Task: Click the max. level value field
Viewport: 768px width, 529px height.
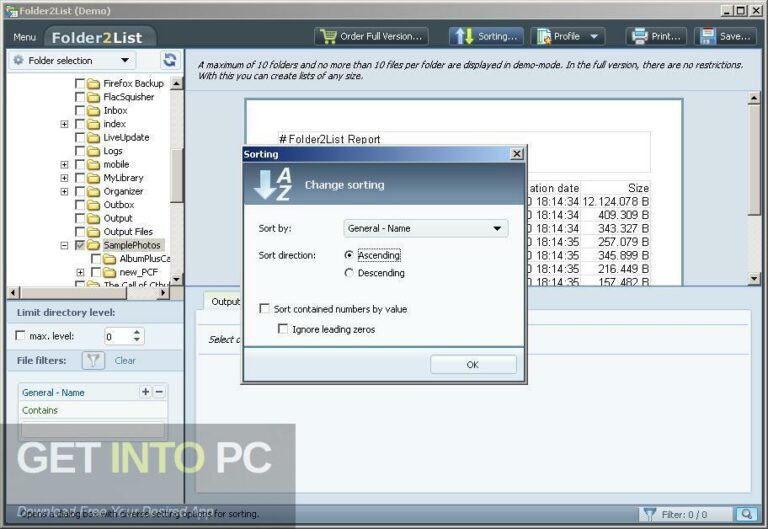Action: tap(118, 336)
